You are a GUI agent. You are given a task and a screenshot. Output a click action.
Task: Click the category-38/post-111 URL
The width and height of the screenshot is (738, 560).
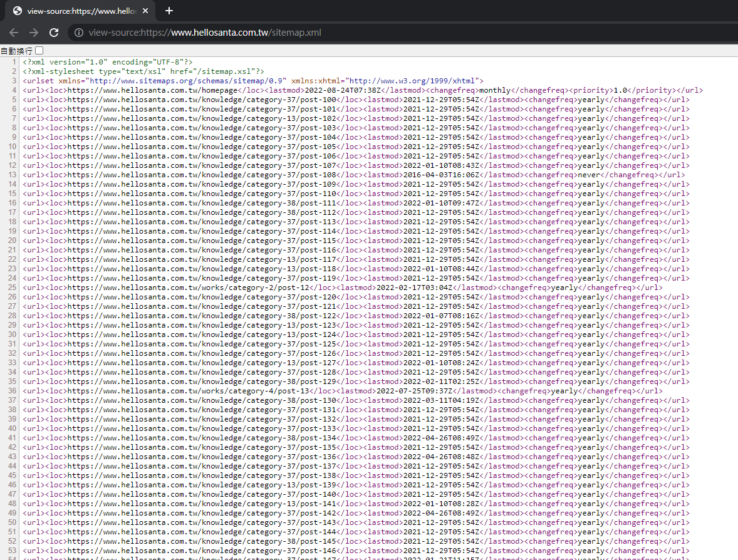202,204
